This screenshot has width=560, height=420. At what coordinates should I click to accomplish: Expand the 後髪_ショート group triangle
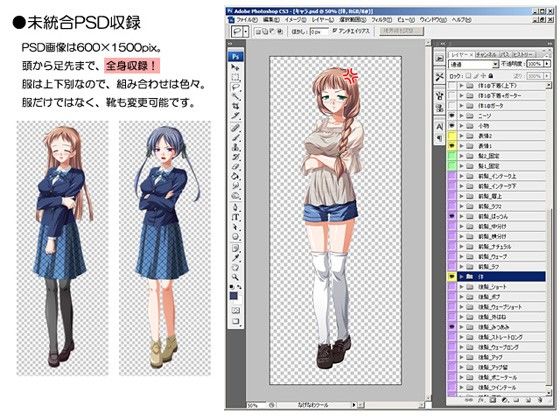461,286
